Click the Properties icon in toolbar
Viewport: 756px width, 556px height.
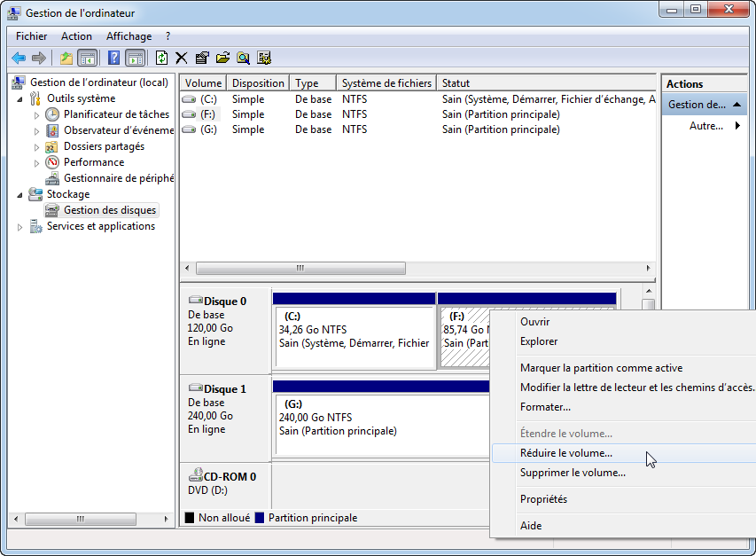pyautogui.click(x=202, y=58)
